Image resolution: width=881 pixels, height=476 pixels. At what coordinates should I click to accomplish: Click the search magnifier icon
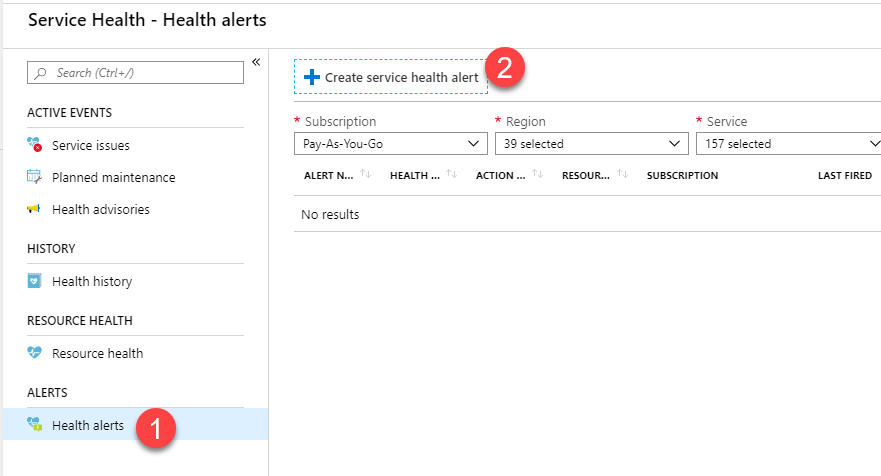[x=41, y=73]
